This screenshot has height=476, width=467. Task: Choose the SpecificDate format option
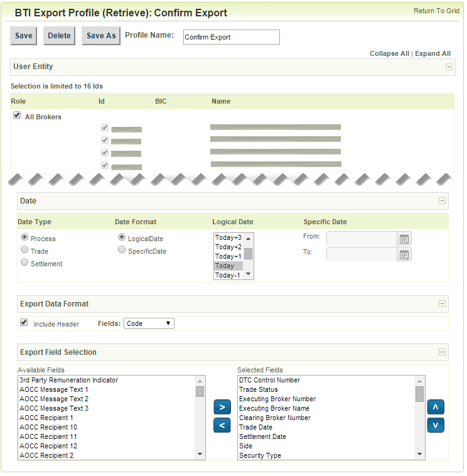(122, 250)
